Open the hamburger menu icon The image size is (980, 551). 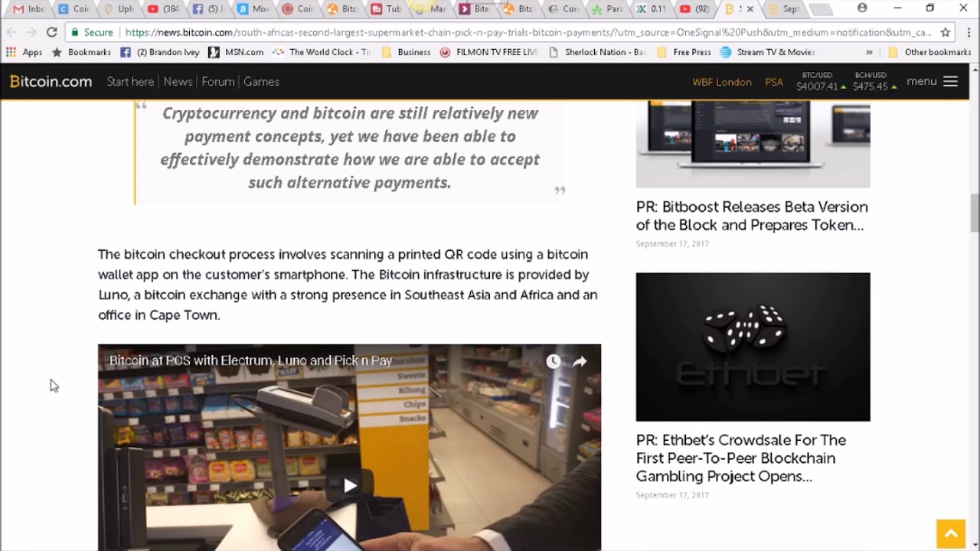point(950,81)
